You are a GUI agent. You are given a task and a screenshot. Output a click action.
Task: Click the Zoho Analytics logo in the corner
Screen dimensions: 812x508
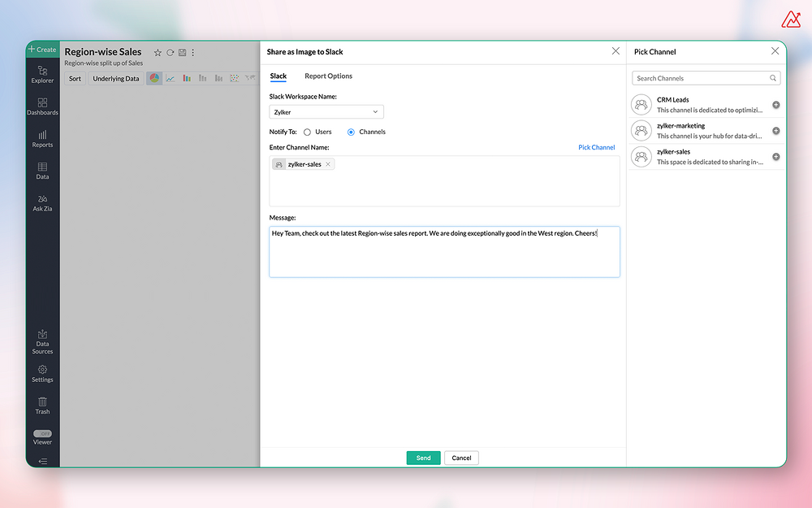tap(791, 20)
